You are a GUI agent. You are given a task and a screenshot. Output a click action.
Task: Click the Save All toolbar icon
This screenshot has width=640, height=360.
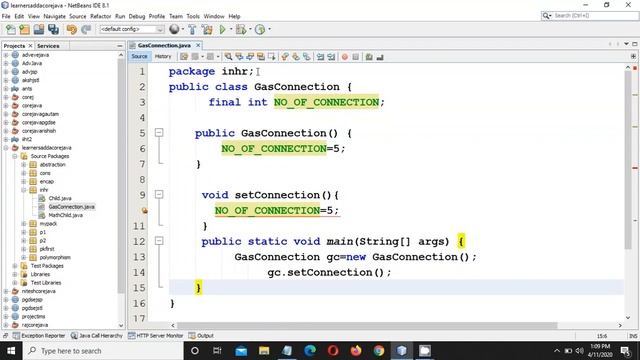click(x=53, y=29)
